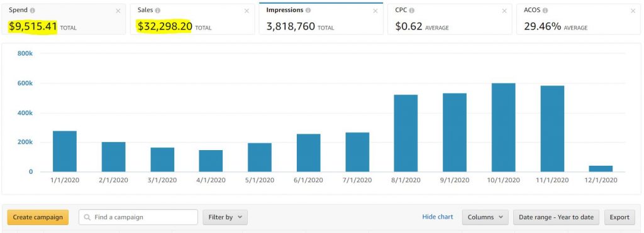Dismiss the Impressions metric card
The image size is (644, 233).
pos(375,11)
